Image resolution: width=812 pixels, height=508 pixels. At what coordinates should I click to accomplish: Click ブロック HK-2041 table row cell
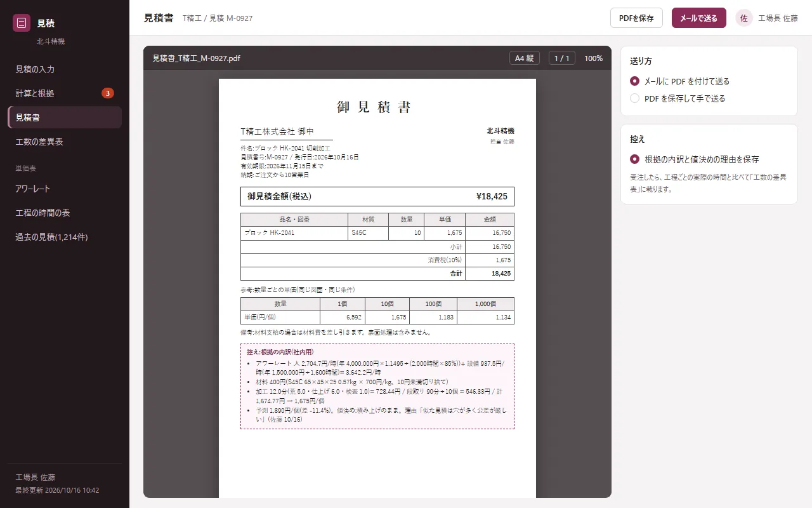click(x=294, y=233)
